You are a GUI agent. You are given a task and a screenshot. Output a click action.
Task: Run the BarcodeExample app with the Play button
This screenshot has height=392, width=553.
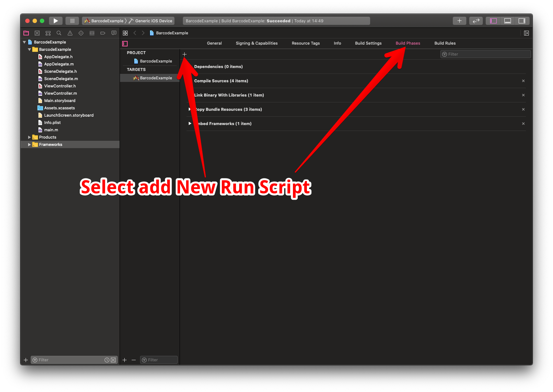click(56, 20)
